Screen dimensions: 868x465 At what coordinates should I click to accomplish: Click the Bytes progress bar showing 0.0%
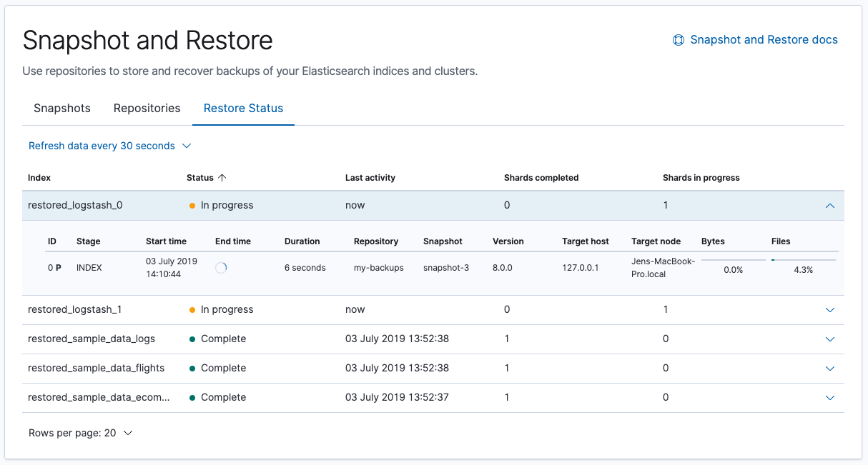[733, 260]
